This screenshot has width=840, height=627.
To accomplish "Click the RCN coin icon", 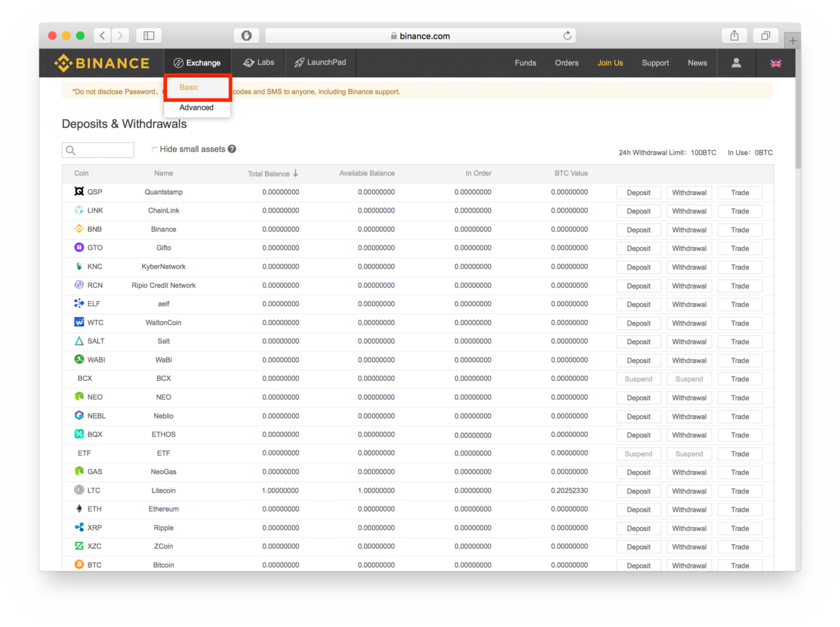I will [79, 285].
